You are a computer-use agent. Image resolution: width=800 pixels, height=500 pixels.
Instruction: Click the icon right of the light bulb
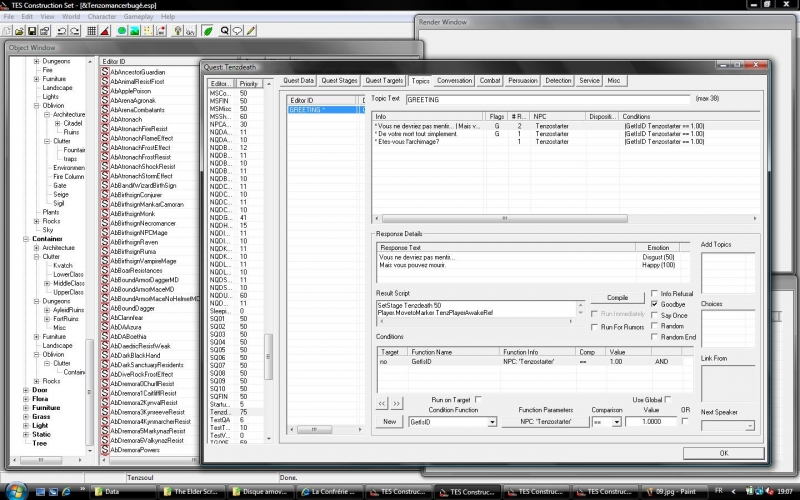coord(190,31)
